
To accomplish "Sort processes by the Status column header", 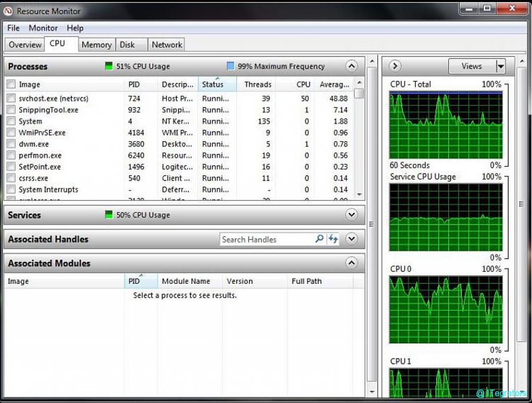I will pyautogui.click(x=217, y=84).
